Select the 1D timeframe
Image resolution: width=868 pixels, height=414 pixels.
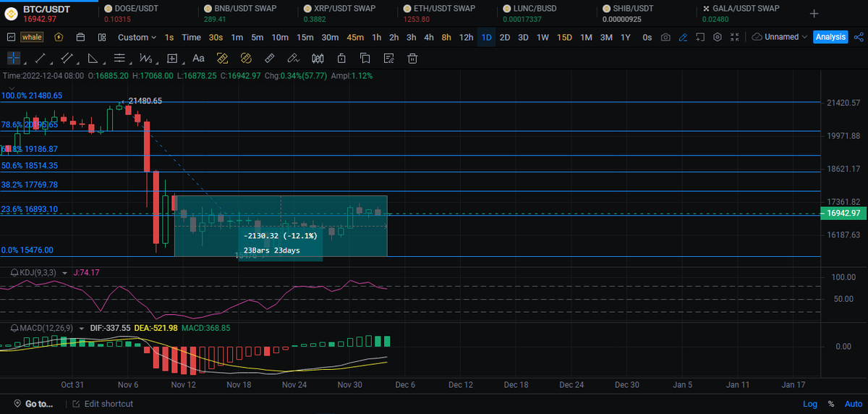pyautogui.click(x=487, y=37)
